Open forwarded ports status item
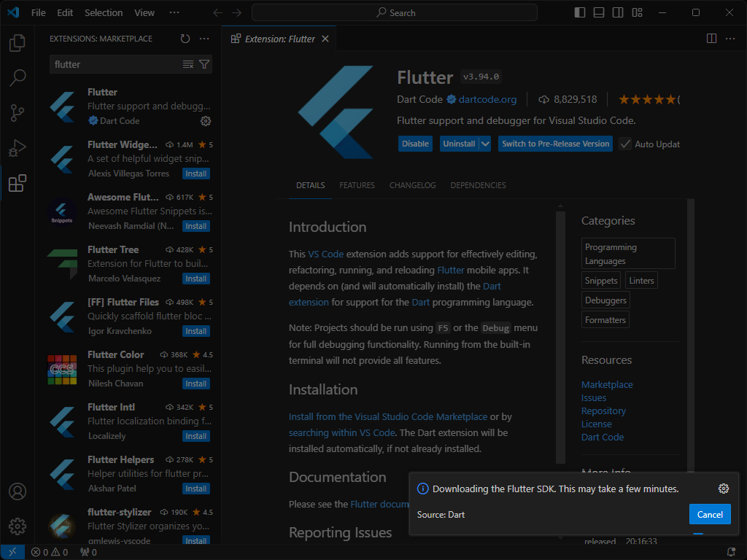The image size is (747, 560). click(x=88, y=553)
